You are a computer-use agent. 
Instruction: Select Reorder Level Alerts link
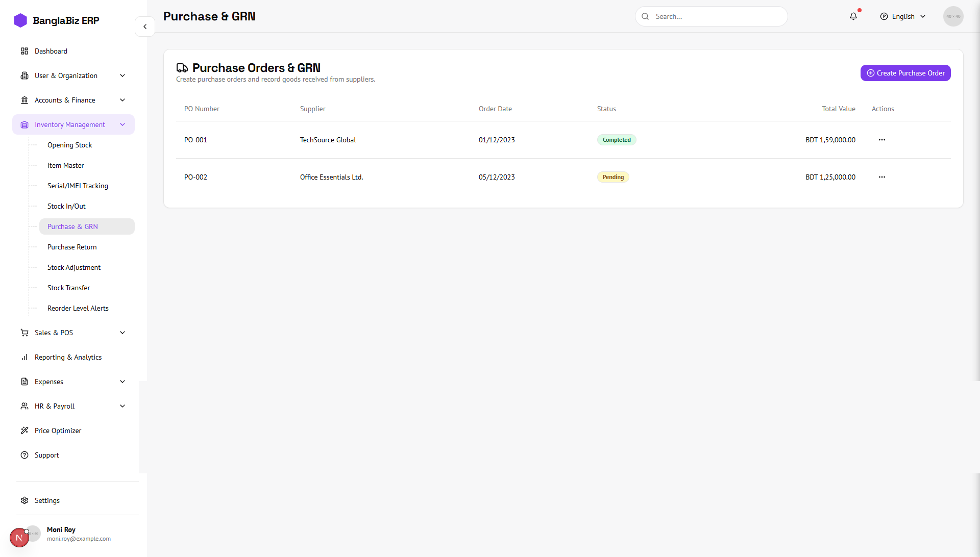78,308
